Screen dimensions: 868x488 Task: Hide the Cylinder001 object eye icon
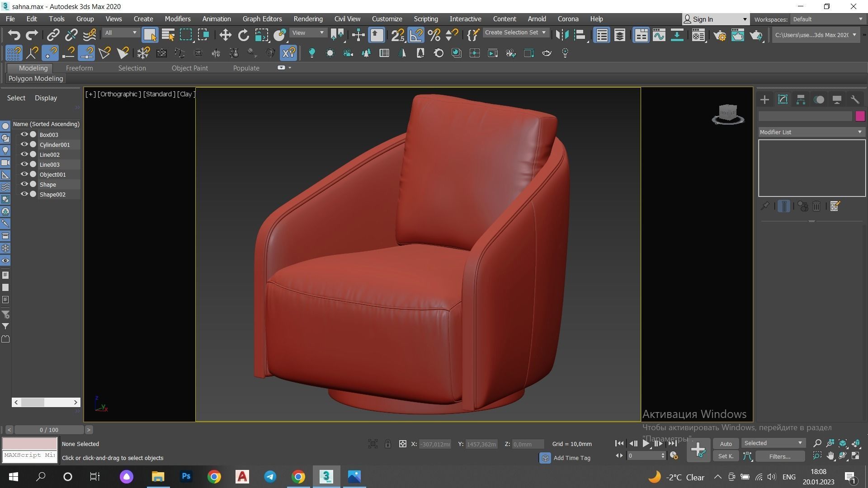coord(24,145)
